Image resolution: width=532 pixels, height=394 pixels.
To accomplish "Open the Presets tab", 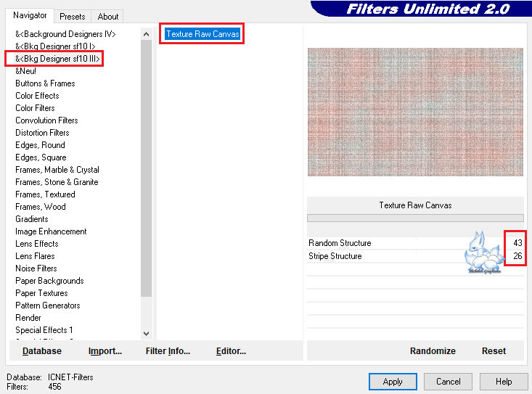I will coord(73,16).
